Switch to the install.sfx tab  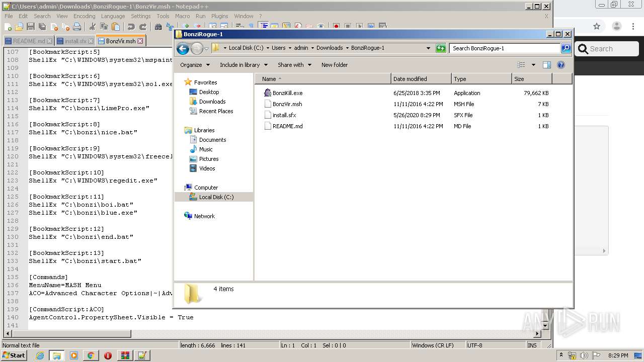click(75, 41)
